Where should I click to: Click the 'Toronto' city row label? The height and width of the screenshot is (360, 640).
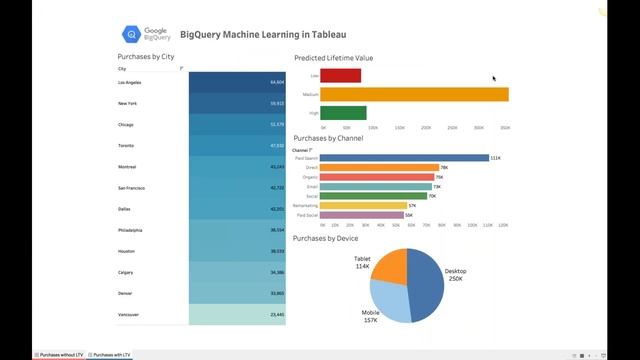pyautogui.click(x=126, y=146)
